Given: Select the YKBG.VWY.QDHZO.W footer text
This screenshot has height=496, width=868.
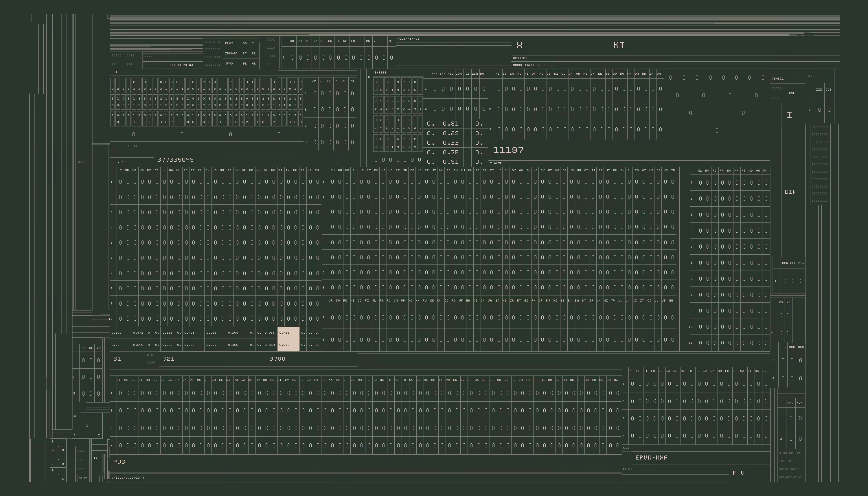Looking at the screenshot, I should click(x=128, y=477).
